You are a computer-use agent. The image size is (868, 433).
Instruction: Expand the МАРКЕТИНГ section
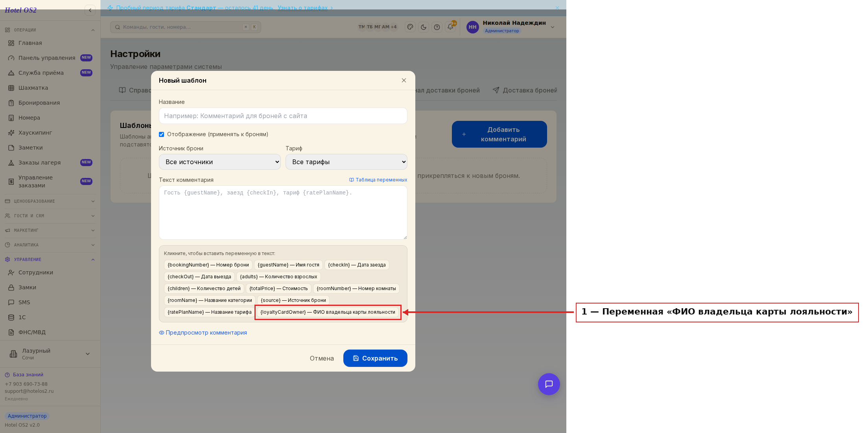50,230
